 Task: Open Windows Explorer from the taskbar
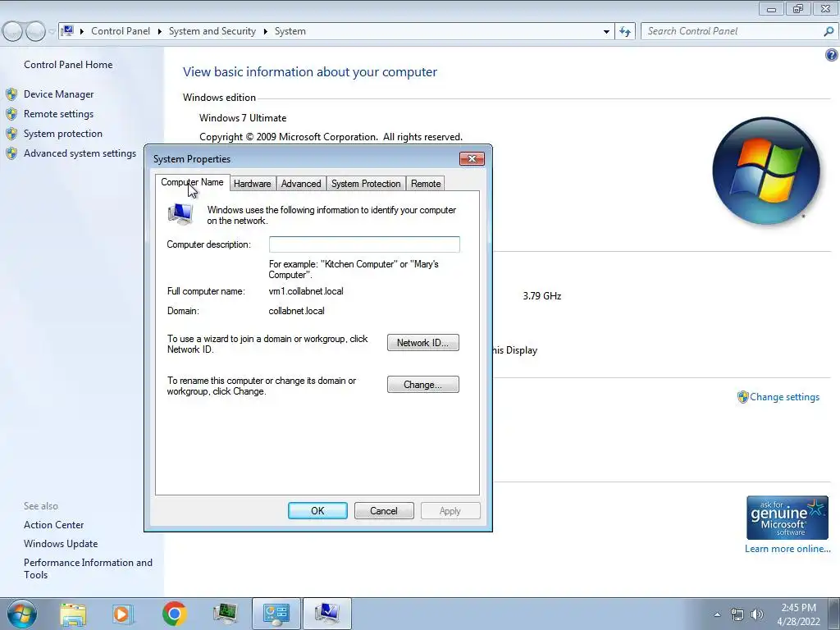point(73,614)
